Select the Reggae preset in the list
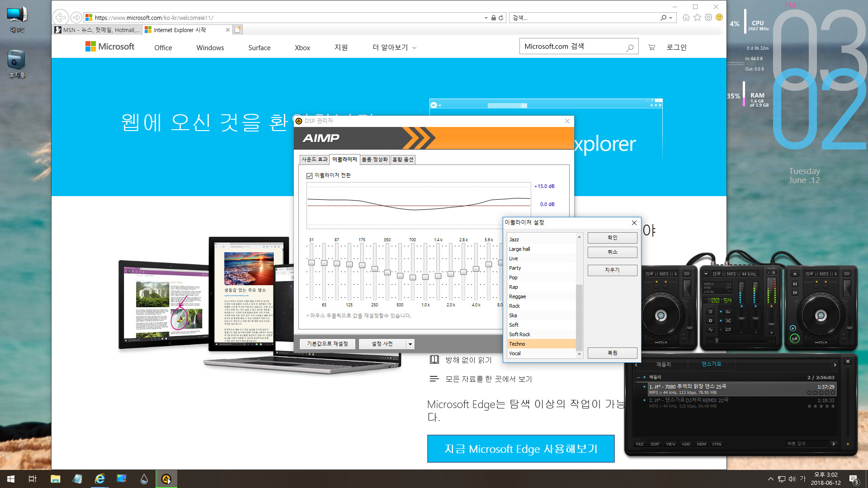 pyautogui.click(x=541, y=296)
